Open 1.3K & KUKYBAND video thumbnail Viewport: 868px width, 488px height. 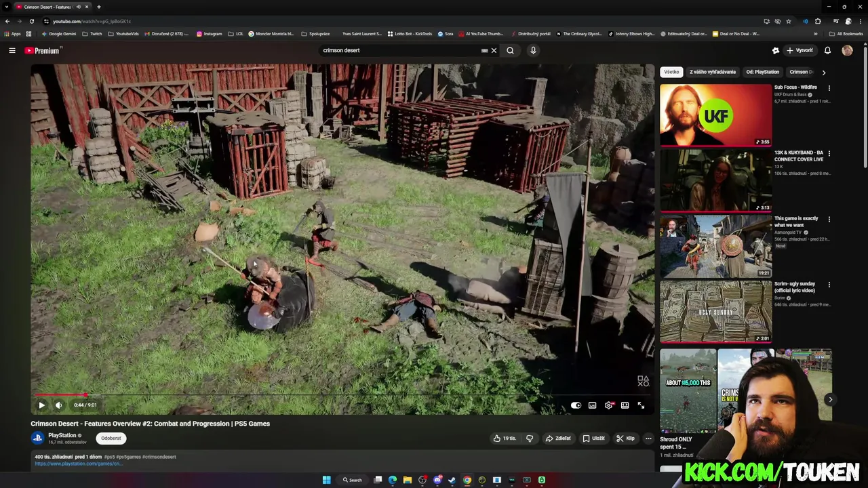(x=716, y=180)
